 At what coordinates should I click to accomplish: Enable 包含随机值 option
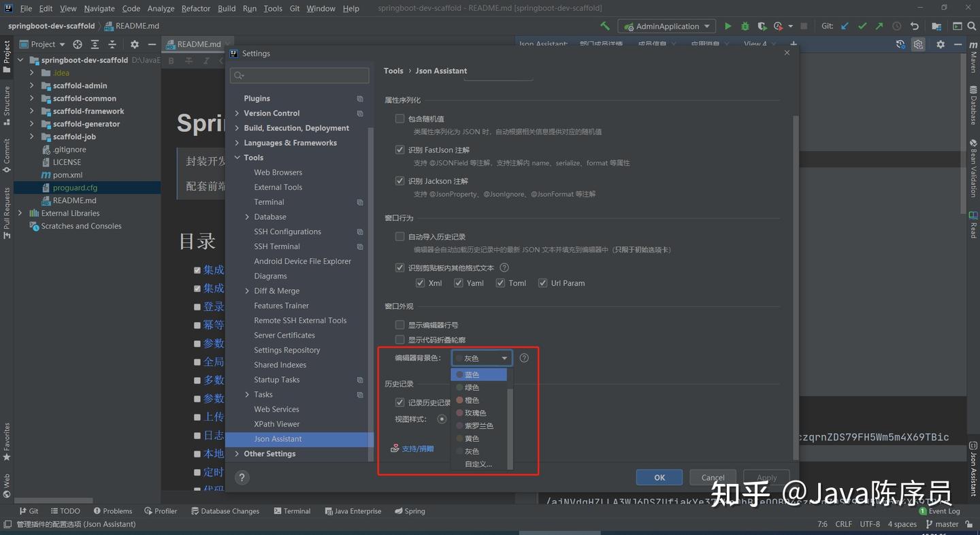click(399, 118)
